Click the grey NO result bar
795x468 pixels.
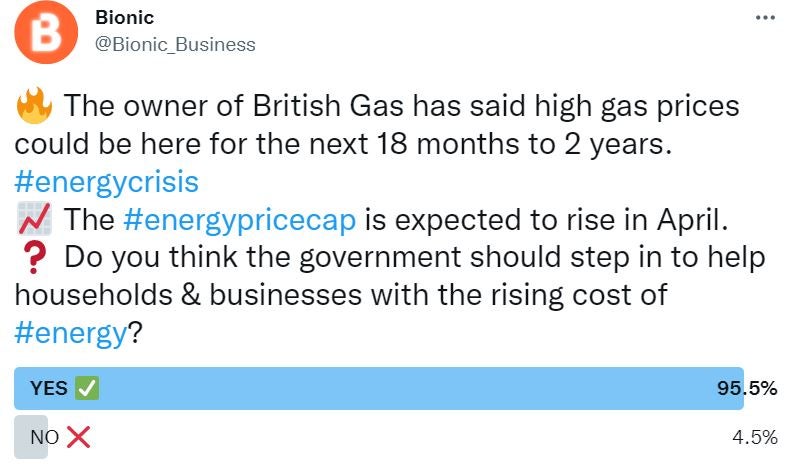pyautogui.click(x=31, y=437)
